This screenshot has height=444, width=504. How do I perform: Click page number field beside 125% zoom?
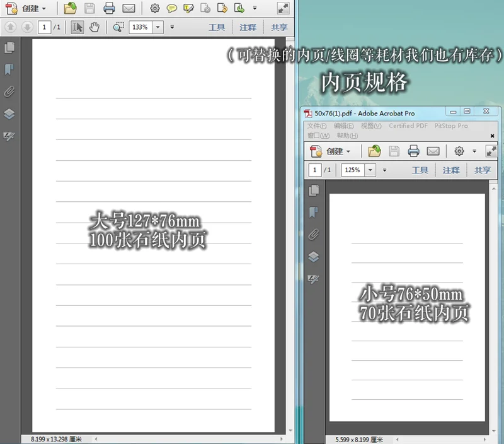[x=314, y=170]
